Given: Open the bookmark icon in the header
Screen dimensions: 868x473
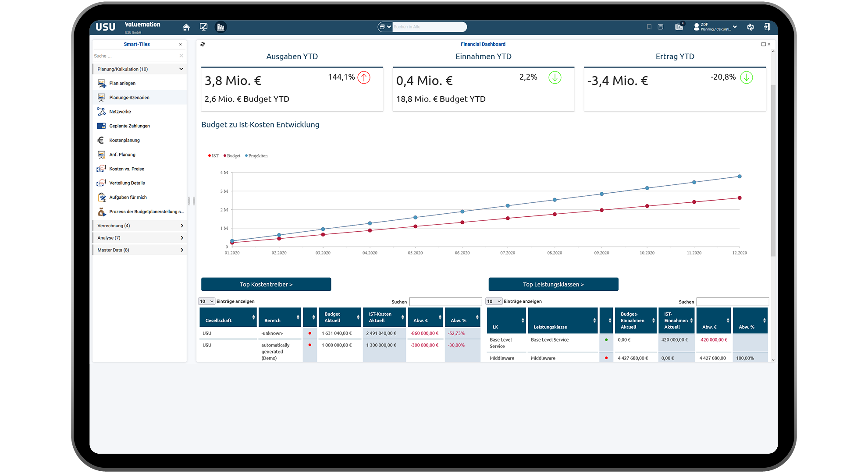Looking at the screenshot, I should (x=649, y=27).
